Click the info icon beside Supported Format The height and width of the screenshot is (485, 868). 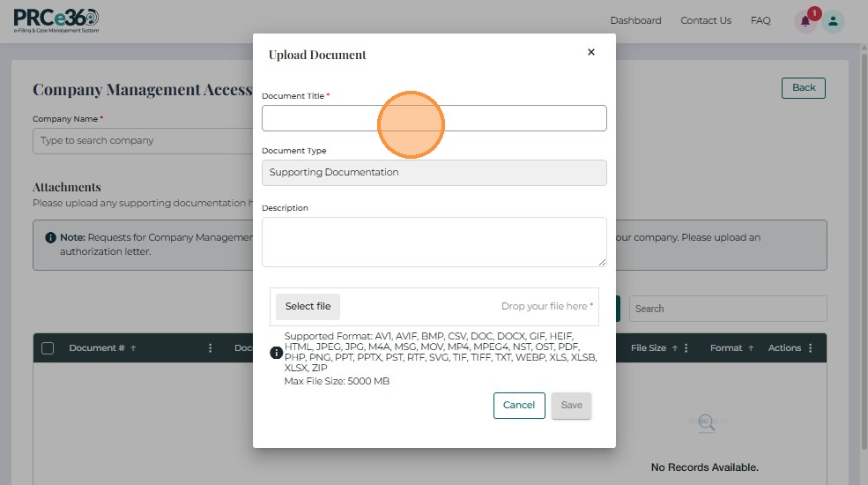tap(276, 353)
